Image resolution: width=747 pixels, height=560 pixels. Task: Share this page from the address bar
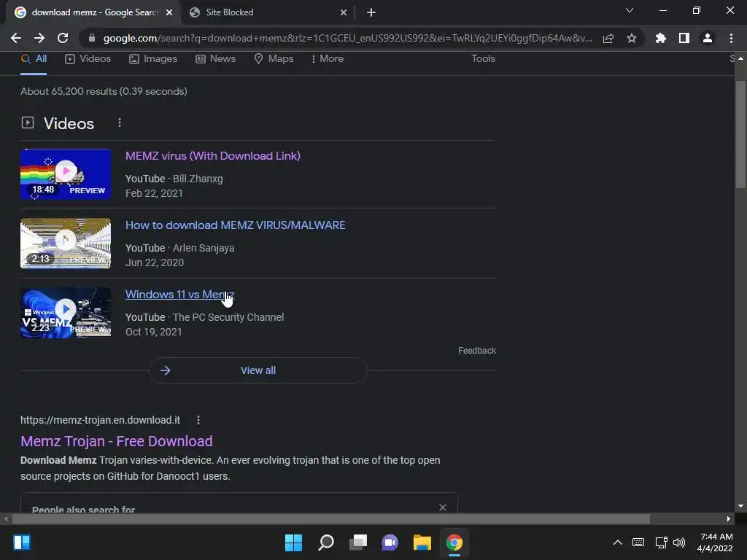click(x=608, y=38)
